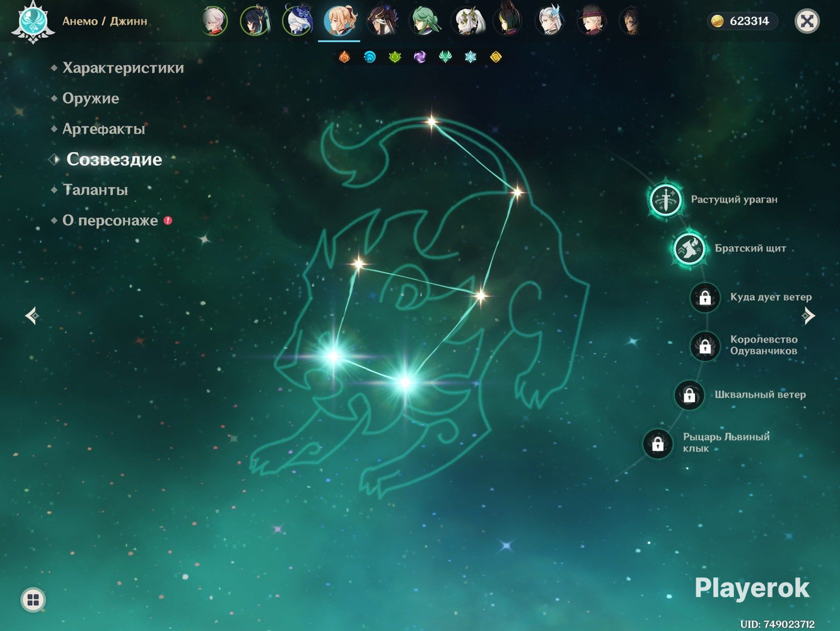Click the UID: 749023712 text

[777, 624]
